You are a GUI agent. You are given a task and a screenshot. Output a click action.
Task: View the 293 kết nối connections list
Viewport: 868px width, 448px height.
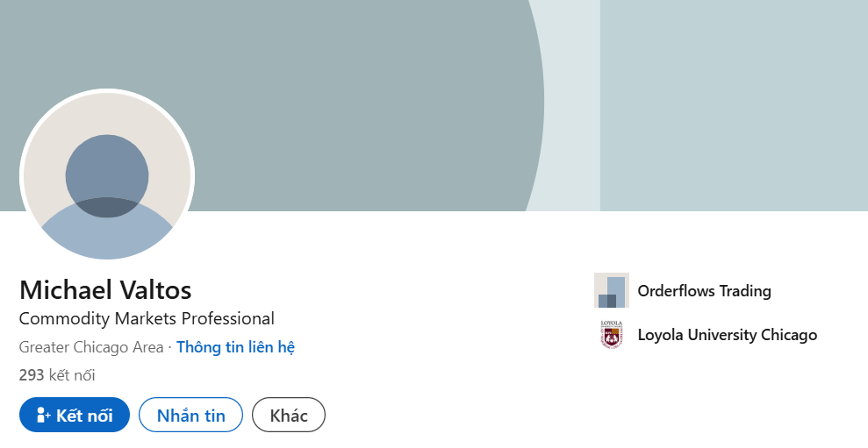point(57,375)
